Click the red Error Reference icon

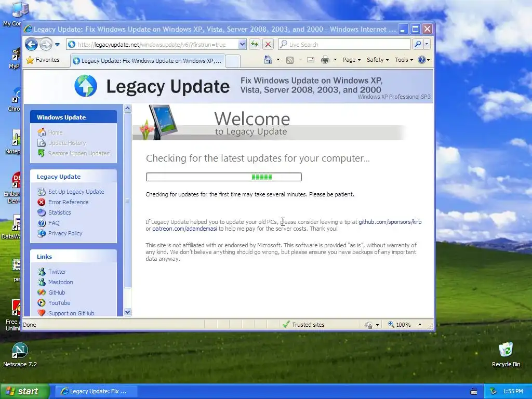(42, 202)
